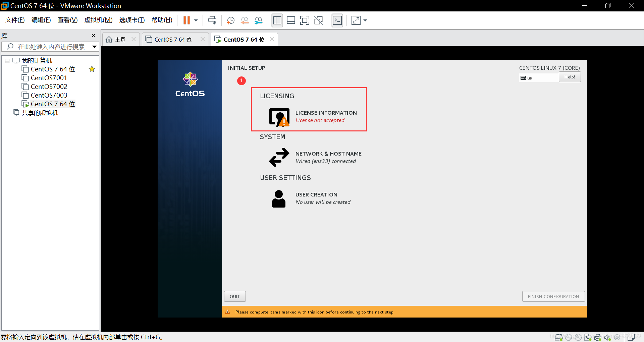Click the printer status icon

pyautogui.click(x=598, y=337)
